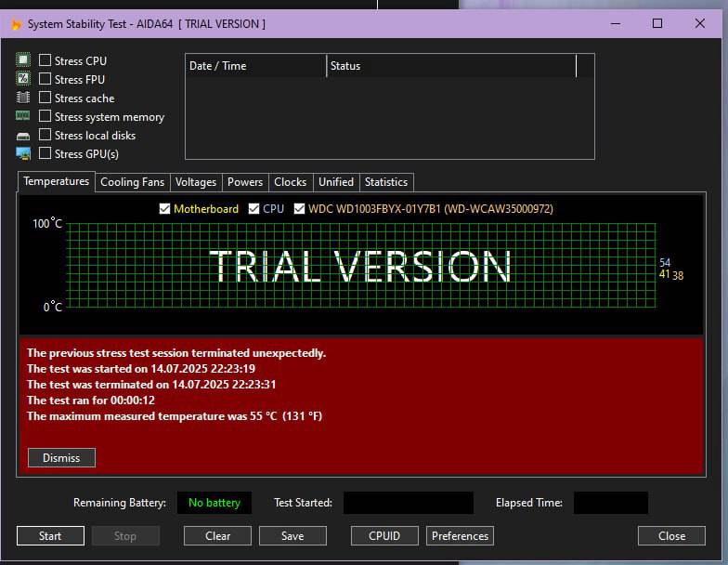Viewport: 728px width, 565px height.
Task: Click the memory module icon beside Stress system memory
Action: (x=23, y=116)
